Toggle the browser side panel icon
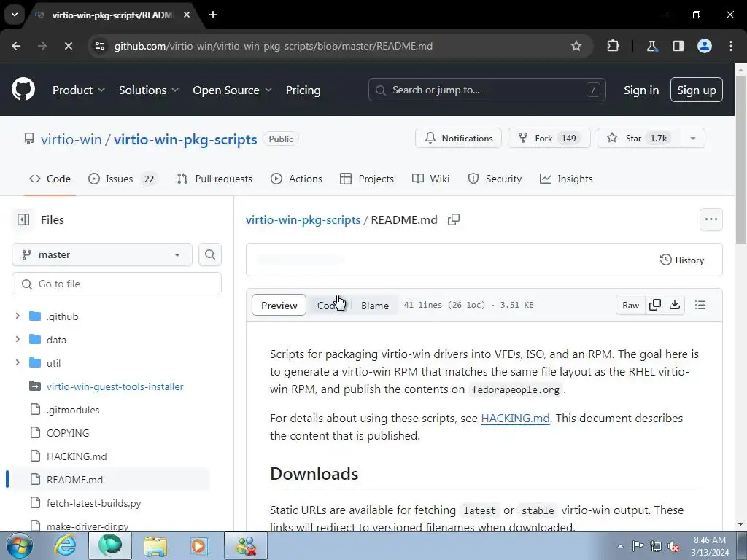Image resolution: width=747 pixels, height=560 pixels. point(678,46)
